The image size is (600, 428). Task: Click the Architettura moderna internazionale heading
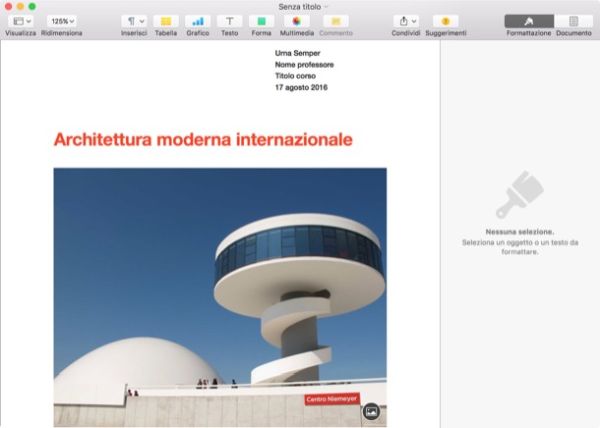[x=203, y=140]
